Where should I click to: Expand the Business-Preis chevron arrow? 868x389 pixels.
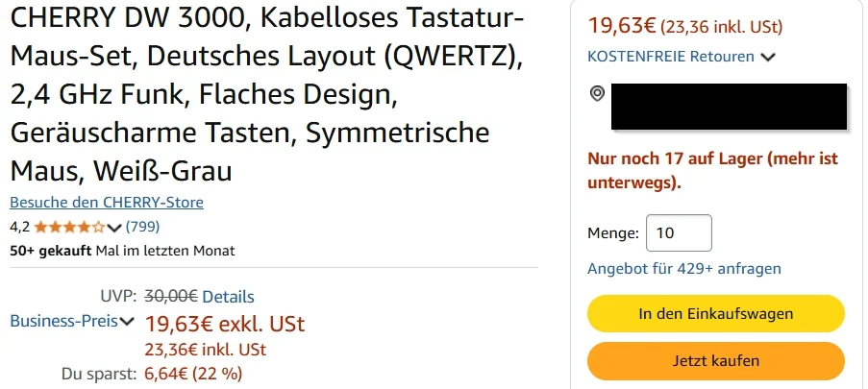[x=127, y=321]
